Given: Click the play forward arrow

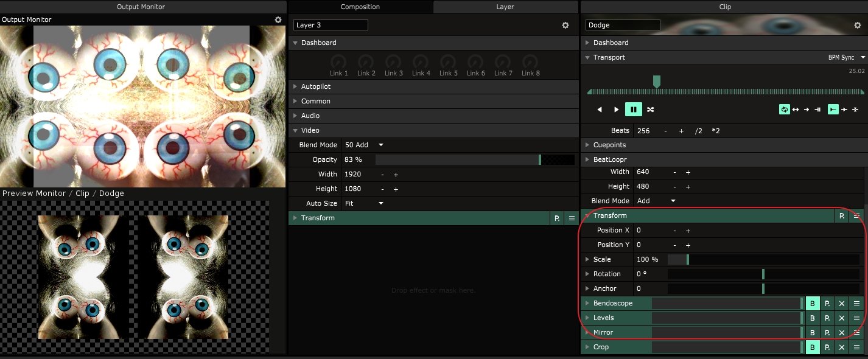Looking at the screenshot, I should tap(616, 110).
